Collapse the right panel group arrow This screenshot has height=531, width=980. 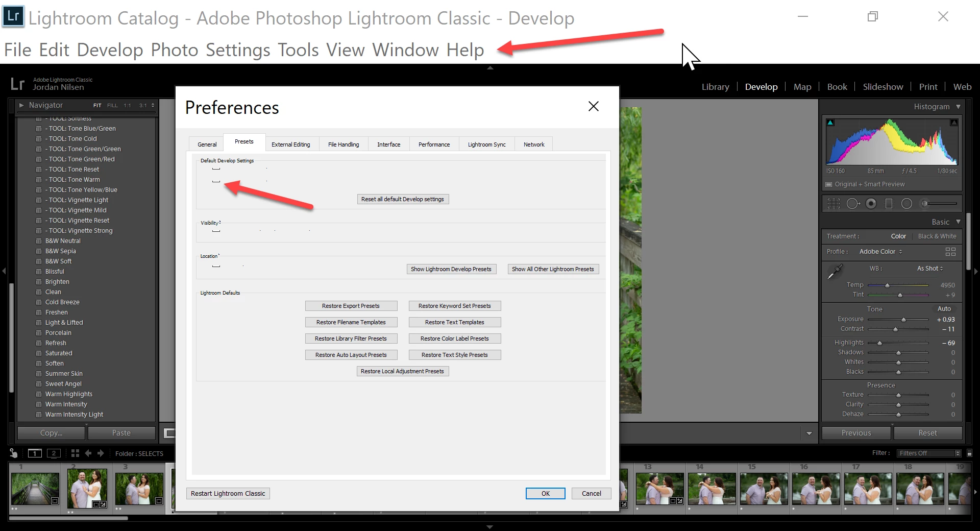(976, 271)
